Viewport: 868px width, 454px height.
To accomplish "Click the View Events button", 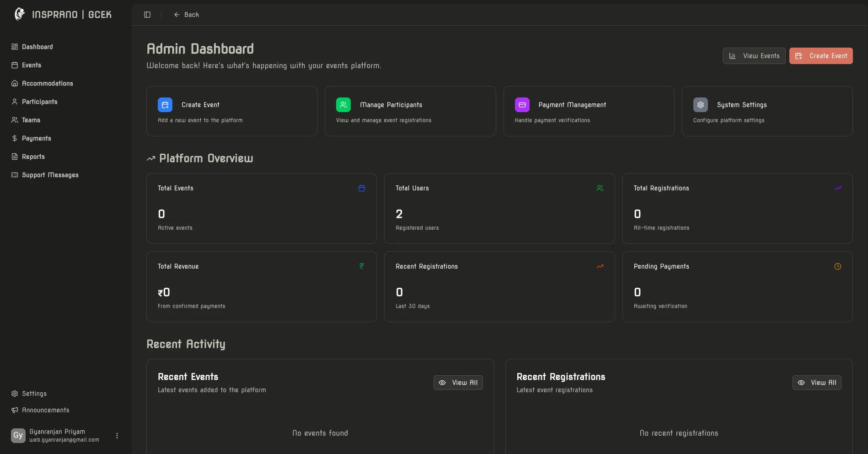I will coord(754,55).
